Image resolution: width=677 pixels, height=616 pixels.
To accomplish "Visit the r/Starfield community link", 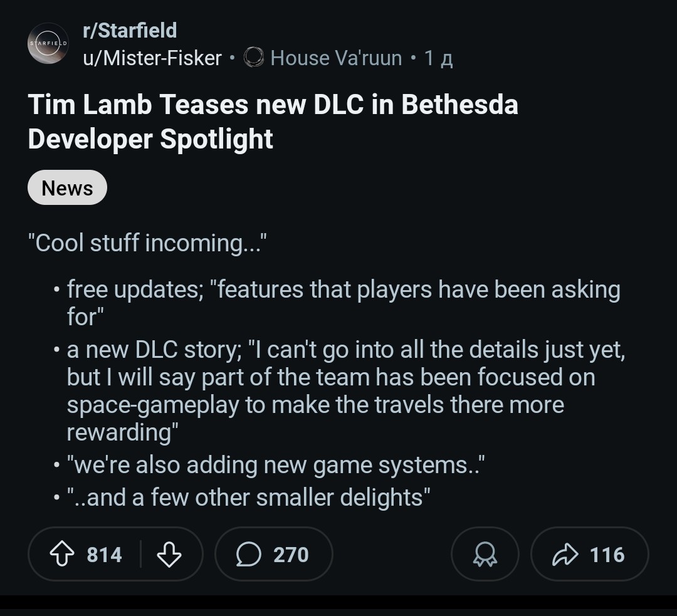I will click(x=130, y=30).
